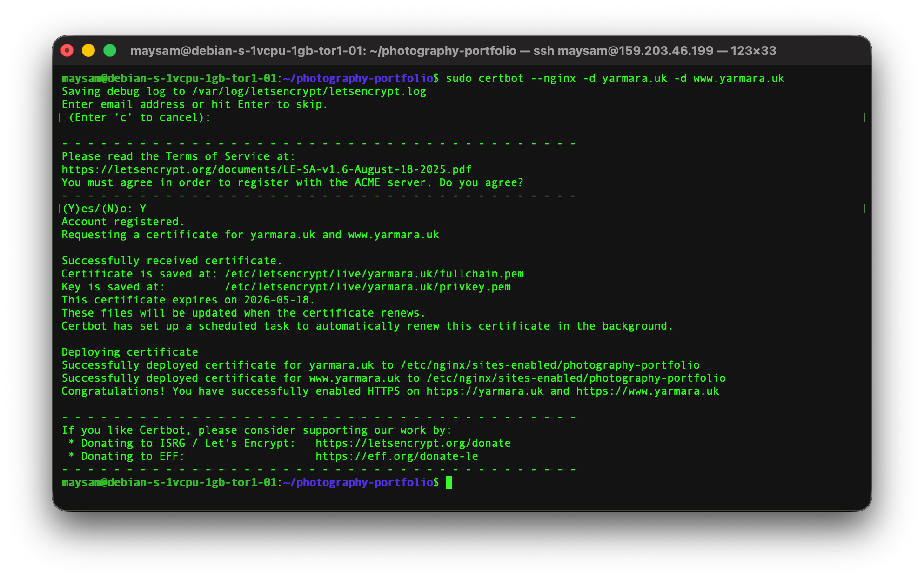This screenshot has width=924, height=580.
Task: Click the "Requesting a certificate for yarmara.uk" line
Action: click(x=250, y=235)
